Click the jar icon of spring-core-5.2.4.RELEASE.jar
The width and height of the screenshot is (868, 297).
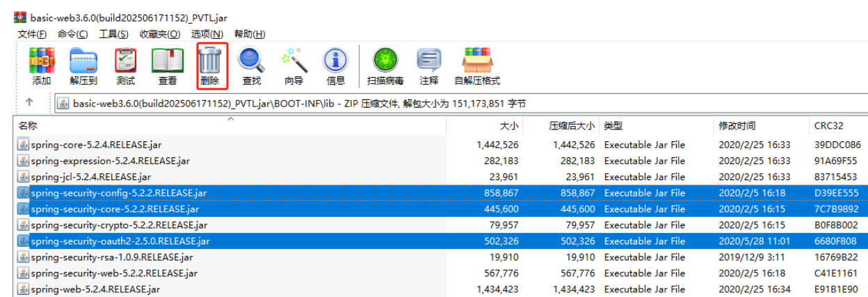[23, 145]
